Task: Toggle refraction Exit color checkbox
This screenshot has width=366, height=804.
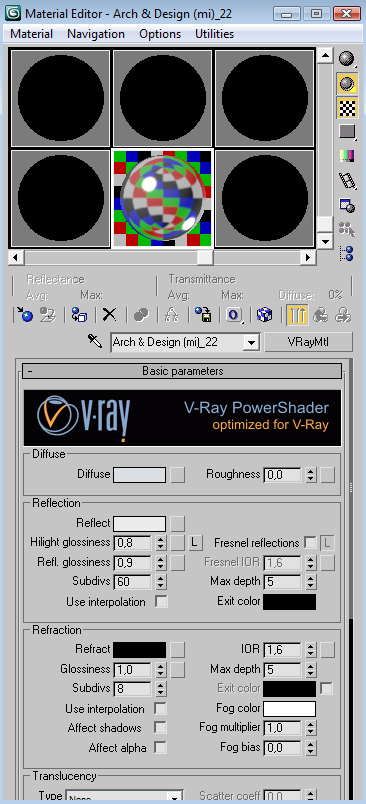Action: tap(326, 689)
